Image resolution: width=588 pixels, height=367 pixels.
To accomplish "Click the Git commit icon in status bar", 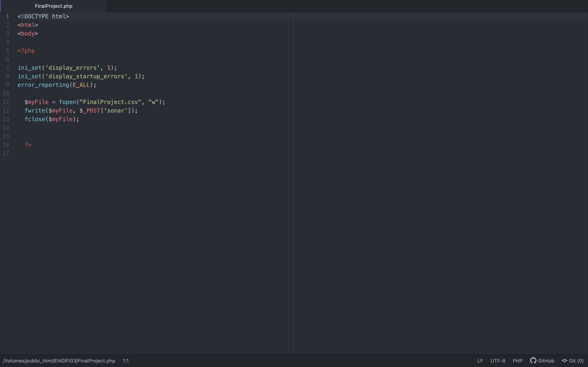I will pos(565,360).
